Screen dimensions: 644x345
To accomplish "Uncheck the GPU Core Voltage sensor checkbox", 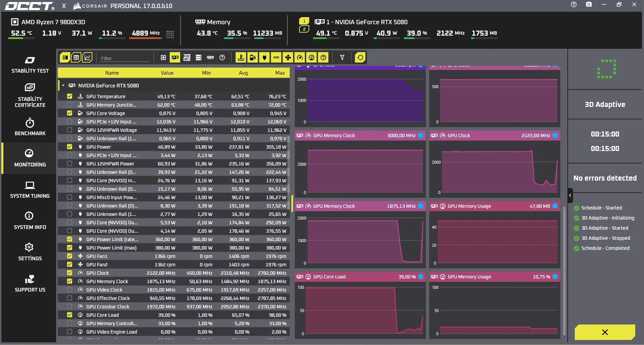I will pos(70,113).
